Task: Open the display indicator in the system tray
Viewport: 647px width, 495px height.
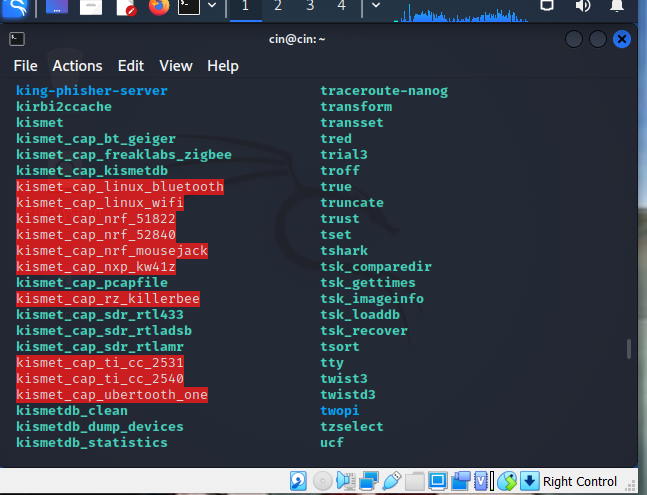Action: pyautogui.click(x=547, y=6)
